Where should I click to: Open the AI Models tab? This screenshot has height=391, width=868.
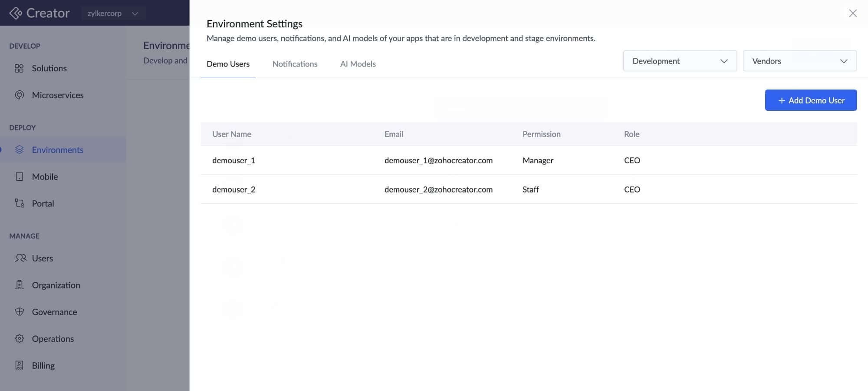[x=358, y=64]
